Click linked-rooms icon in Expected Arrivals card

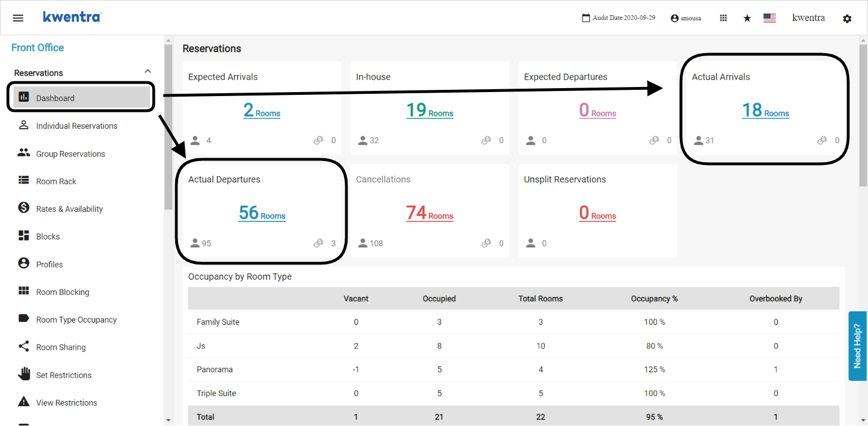tap(318, 140)
